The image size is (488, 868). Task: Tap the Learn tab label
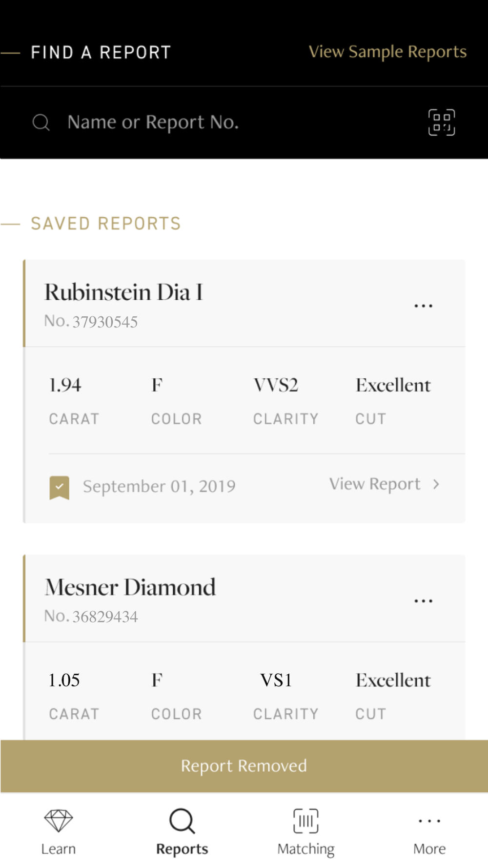click(x=59, y=849)
